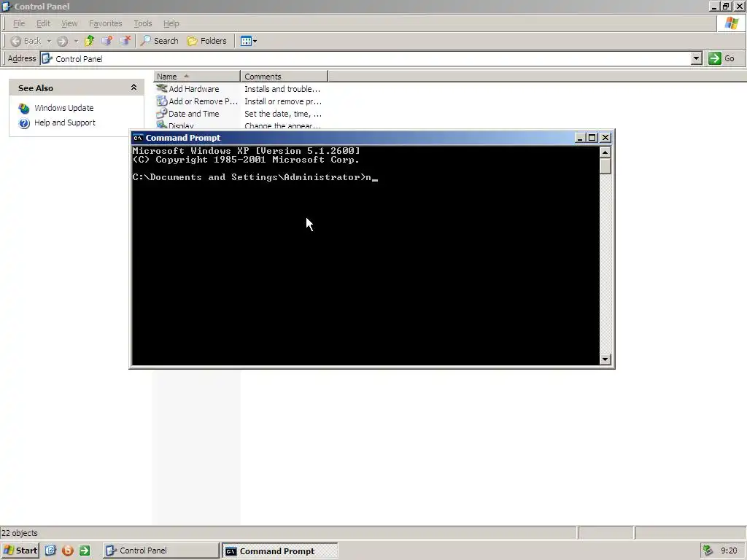The width and height of the screenshot is (747, 560).
Task: Click the Forward navigation arrow icon
Action: click(x=62, y=41)
